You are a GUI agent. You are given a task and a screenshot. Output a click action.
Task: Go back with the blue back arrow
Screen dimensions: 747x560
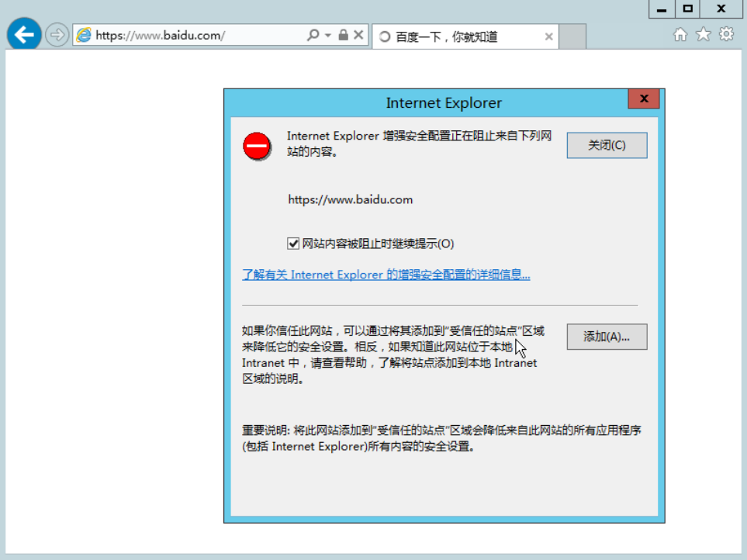[24, 34]
